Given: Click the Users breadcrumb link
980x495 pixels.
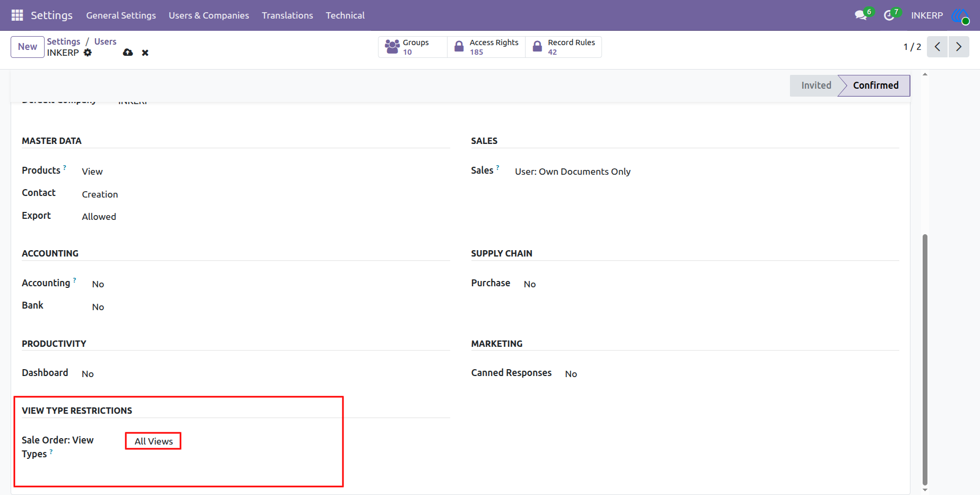Looking at the screenshot, I should pos(105,41).
